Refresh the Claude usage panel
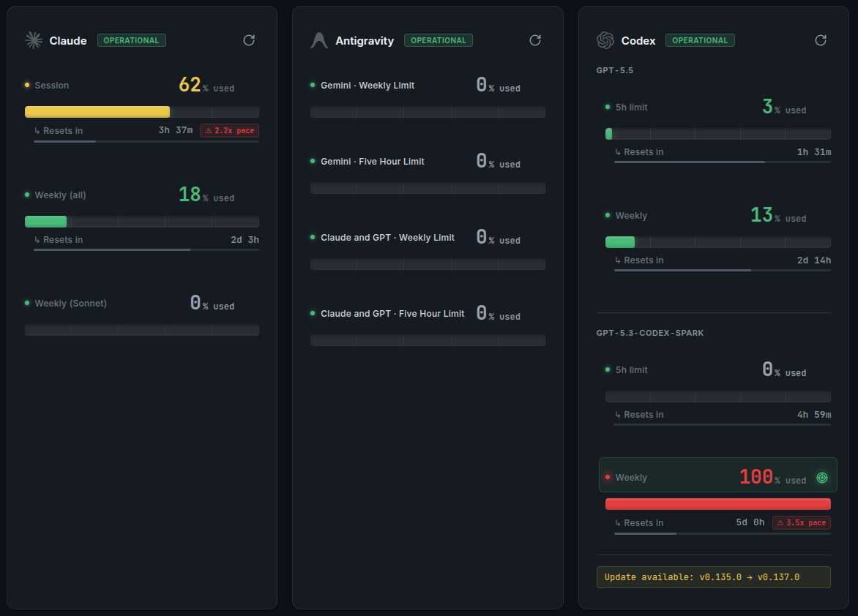The image size is (858, 616). [x=249, y=40]
